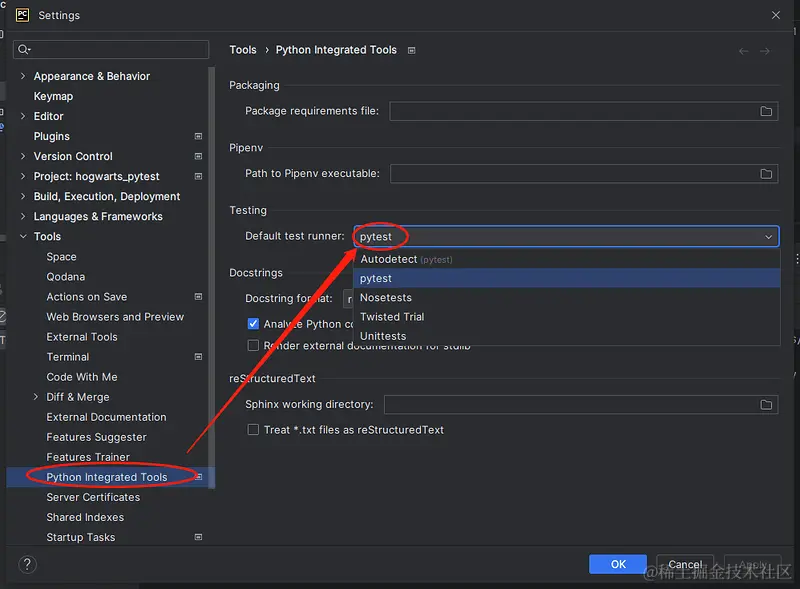This screenshot has width=800, height=589.
Task: Click the forward navigation arrow
Action: [764, 51]
